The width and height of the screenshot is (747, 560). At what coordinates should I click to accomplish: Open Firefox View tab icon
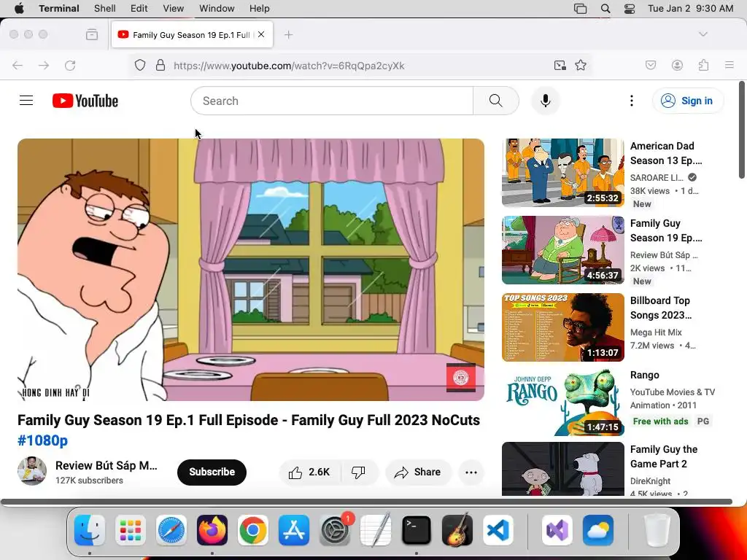pyautogui.click(x=92, y=34)
